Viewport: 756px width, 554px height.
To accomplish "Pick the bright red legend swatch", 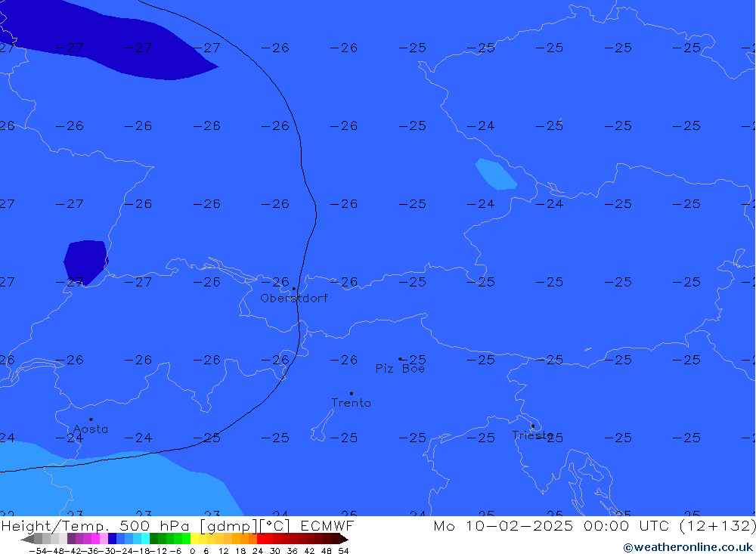I will click(x=262, y=539).
